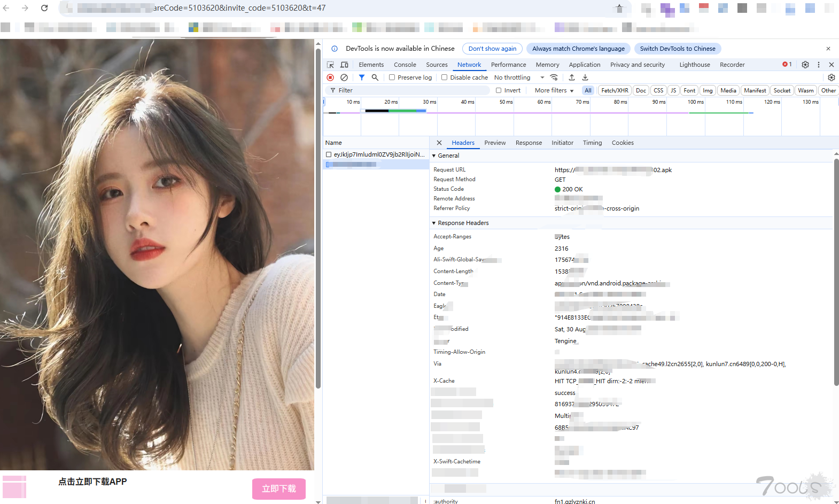Tick checkbox beside eyJkIjp7 request

pos(329,154)
